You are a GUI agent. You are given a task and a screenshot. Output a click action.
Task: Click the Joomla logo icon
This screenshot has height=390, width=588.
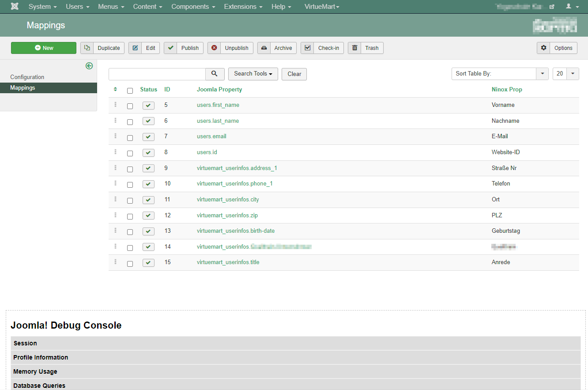pos(15,7)
